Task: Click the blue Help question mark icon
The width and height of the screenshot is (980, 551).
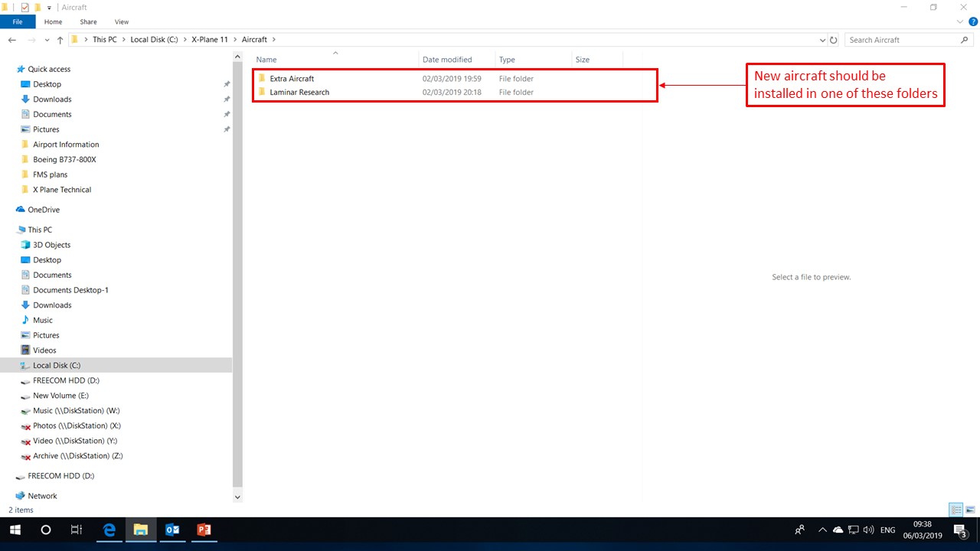Action: tap(973, 21)
